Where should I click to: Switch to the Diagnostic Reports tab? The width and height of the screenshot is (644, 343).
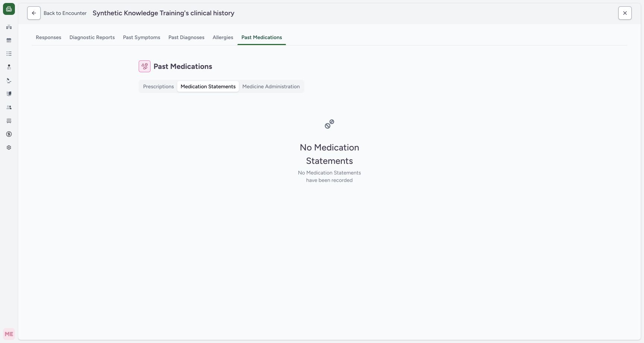click(92, 38)
